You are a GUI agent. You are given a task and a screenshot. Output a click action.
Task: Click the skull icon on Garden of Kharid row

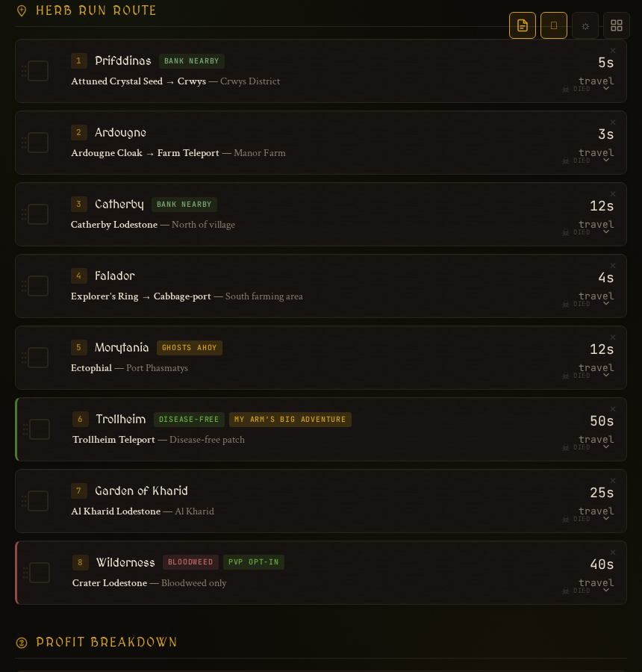tap(565, 519)
